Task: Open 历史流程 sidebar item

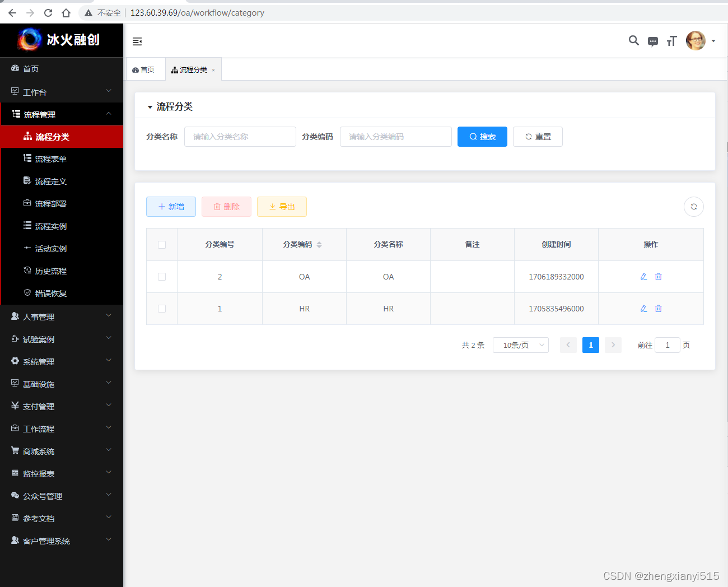Action: [x=62, y=271]
